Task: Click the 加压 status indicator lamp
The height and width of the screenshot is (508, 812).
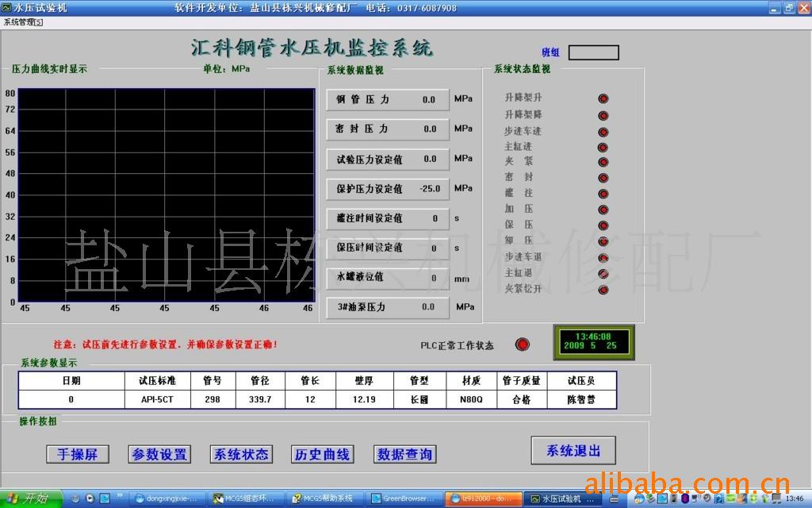Action: click(603, 210)
